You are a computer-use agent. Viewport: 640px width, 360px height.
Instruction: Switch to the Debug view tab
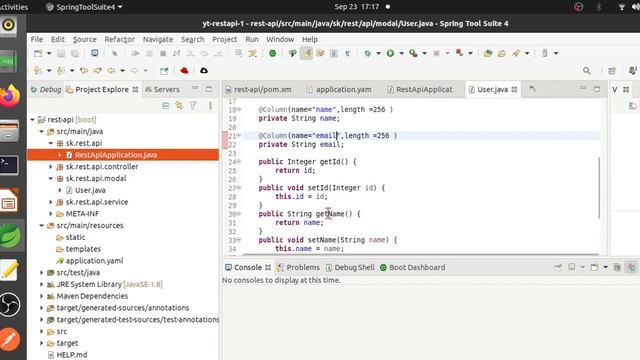tap(46, 89)
